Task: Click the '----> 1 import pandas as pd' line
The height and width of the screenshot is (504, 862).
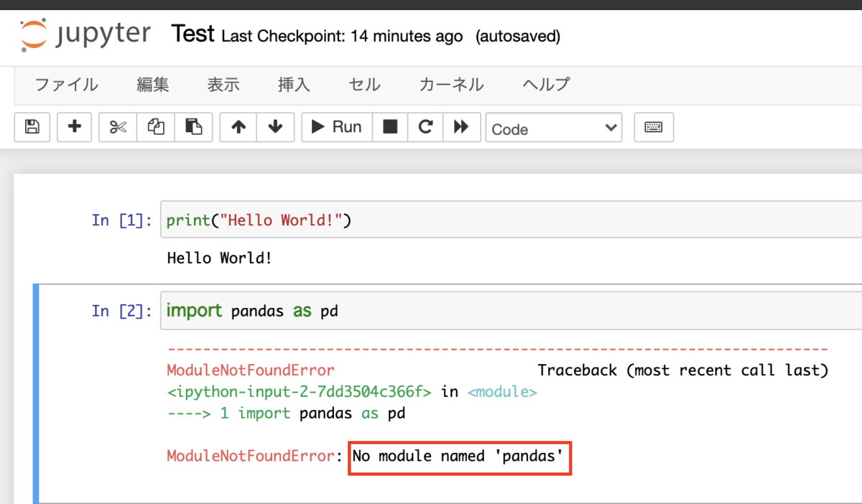Action: [x=286, y=414]
